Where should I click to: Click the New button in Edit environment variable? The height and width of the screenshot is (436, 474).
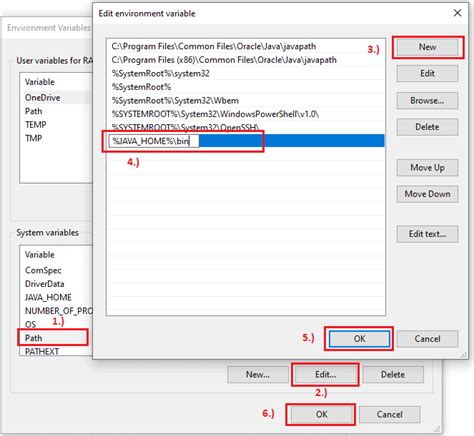427,47
